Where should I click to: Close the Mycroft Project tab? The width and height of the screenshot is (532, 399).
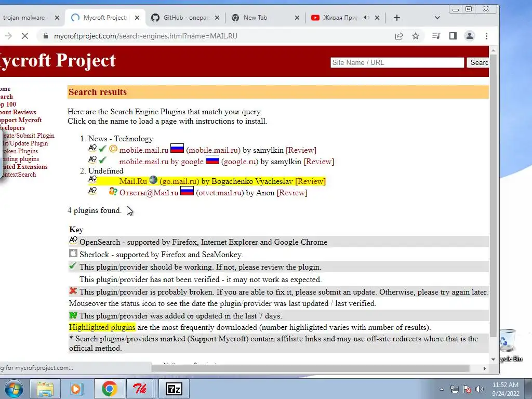click(x=137, y=18)
